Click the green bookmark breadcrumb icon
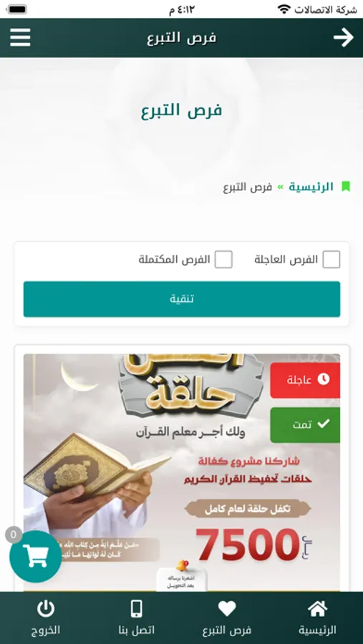This screenshot has height=644, width=363. 346,187
